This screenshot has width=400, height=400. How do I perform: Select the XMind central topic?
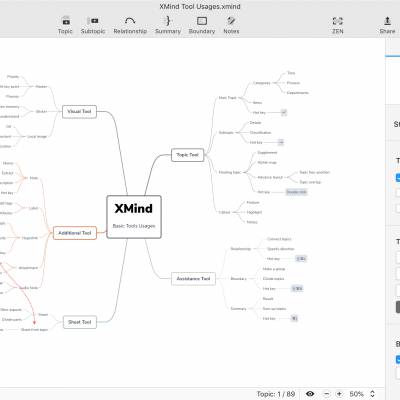click(134, 217)
